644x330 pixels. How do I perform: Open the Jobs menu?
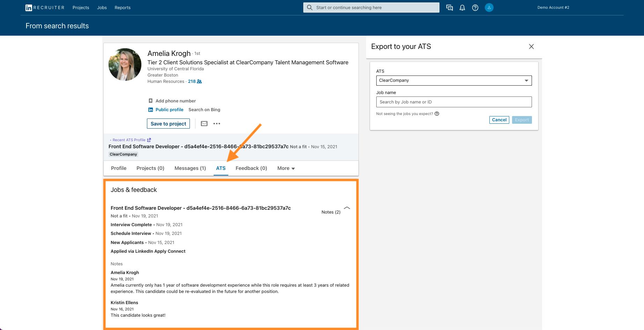point(102,8)
